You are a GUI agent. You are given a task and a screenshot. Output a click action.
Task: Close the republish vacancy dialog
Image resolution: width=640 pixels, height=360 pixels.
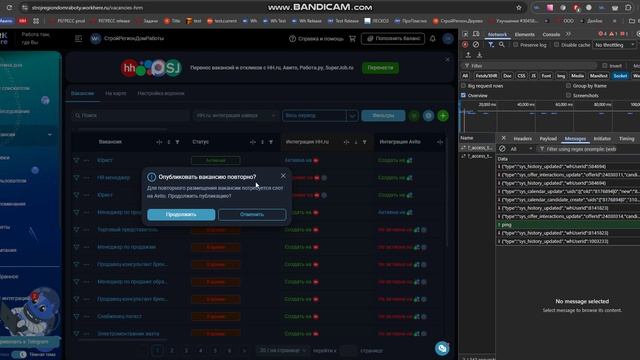click(x=283, y=176)
